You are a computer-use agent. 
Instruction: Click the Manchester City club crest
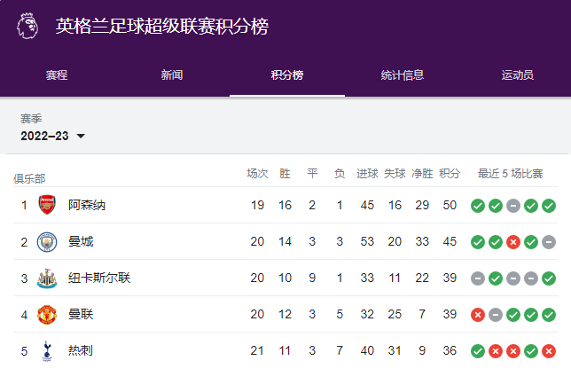(46, 242)
